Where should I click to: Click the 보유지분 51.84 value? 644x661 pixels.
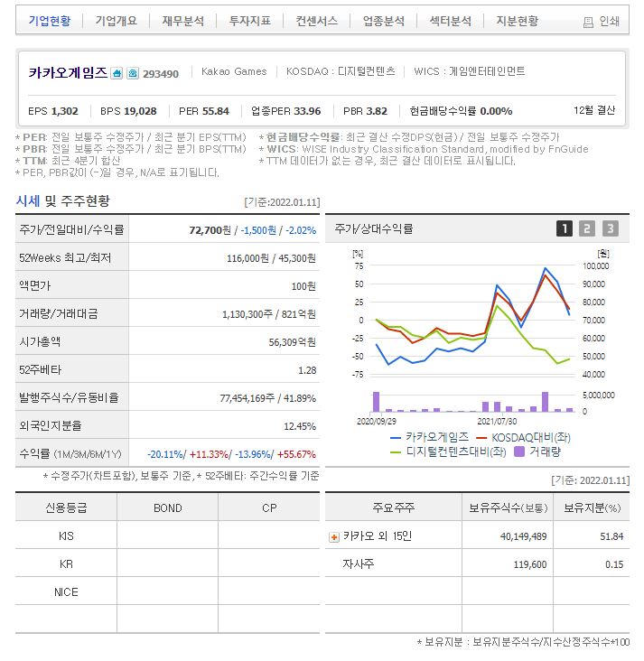pyautogui.click(x=611, y=536)
